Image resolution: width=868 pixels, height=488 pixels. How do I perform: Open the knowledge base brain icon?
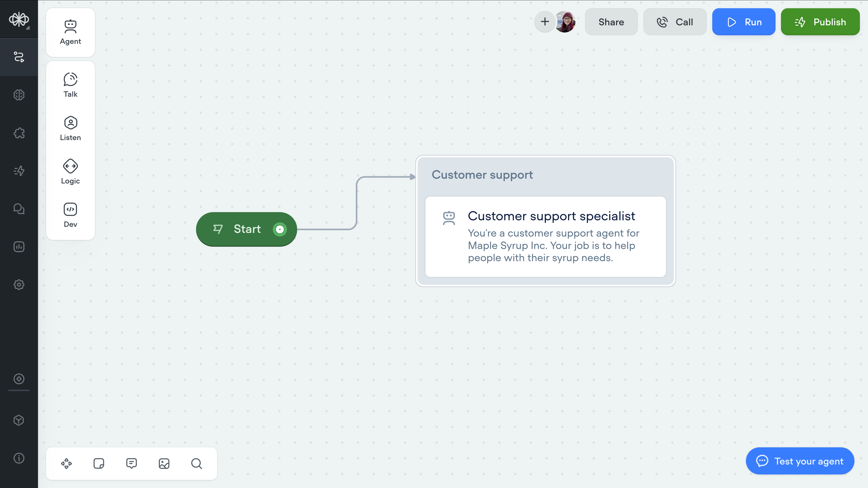(19, 95)
